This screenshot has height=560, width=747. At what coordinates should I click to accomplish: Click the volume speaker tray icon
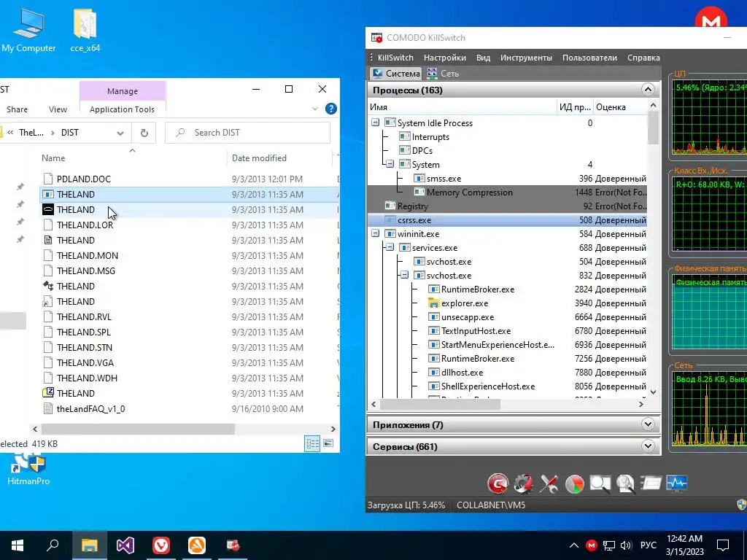[x=626, y=545]
